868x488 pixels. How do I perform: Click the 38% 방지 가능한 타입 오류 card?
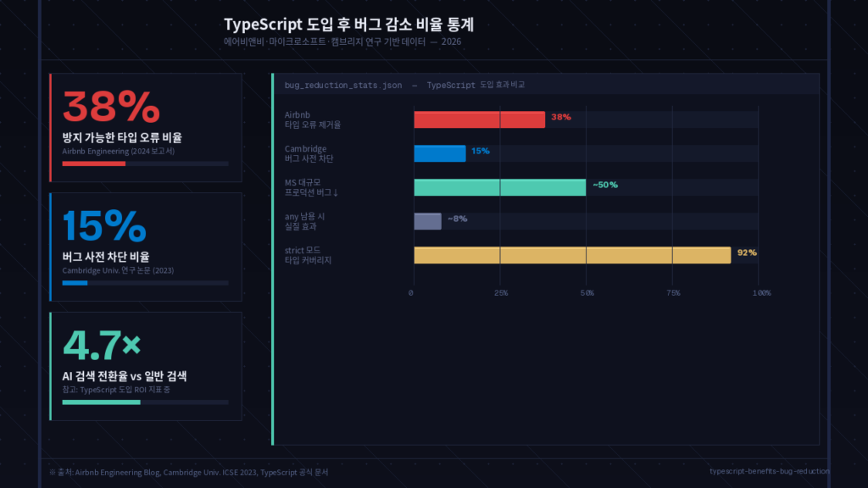[145, 127]
